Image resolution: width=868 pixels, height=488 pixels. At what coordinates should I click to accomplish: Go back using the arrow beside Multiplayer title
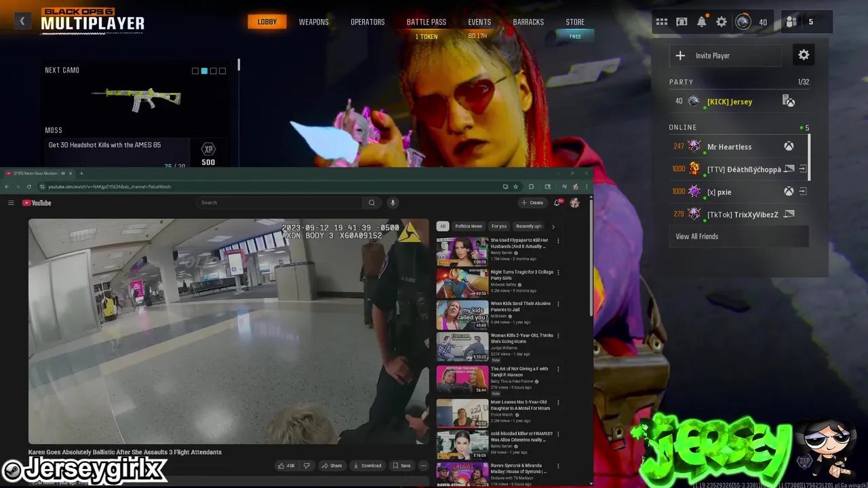pyautogui.click(x=22, y=21)
